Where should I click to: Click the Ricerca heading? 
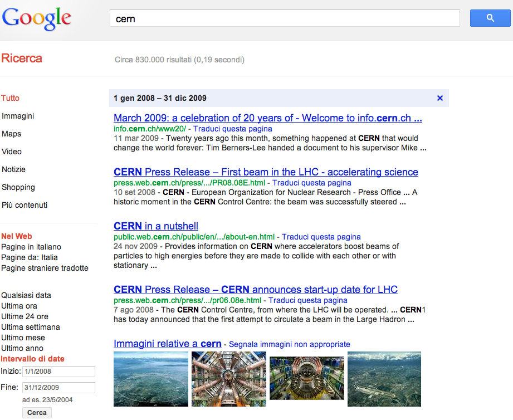[x=22, y=58]
